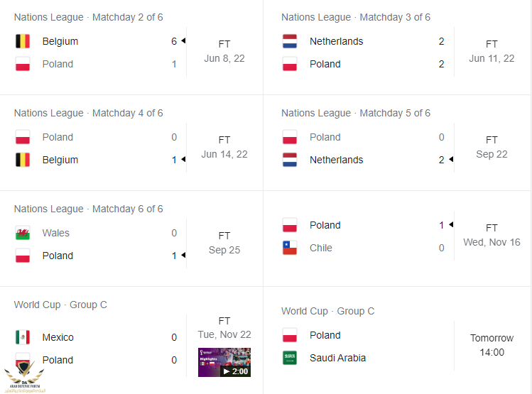Click the Wales dragon flag icon
The image size is (532, 394).
pyautogui.click(x=23, y=233)
